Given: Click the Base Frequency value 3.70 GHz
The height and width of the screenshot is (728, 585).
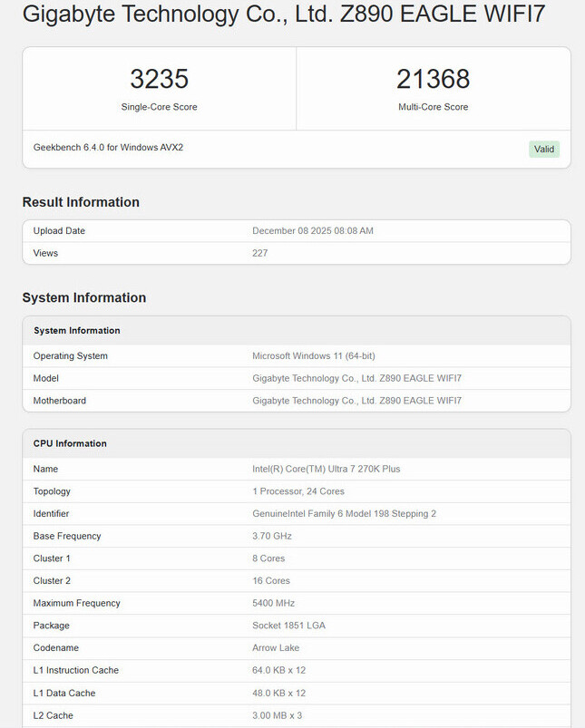Looking at the screenshot, I should (271, 536).
